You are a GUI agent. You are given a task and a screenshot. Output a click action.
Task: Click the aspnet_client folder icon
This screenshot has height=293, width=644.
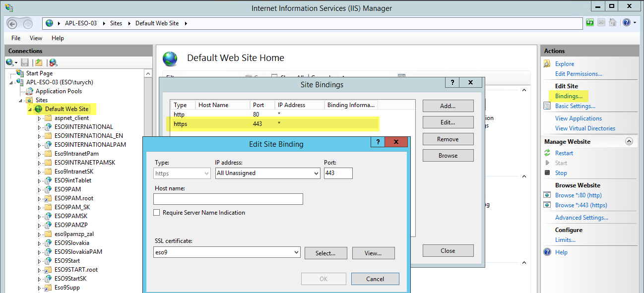click(x=48, y=118)
